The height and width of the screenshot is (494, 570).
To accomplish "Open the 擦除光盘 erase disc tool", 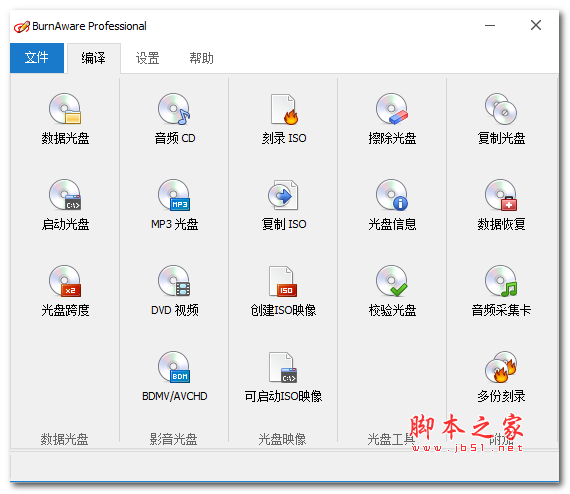I will (392, 119).
